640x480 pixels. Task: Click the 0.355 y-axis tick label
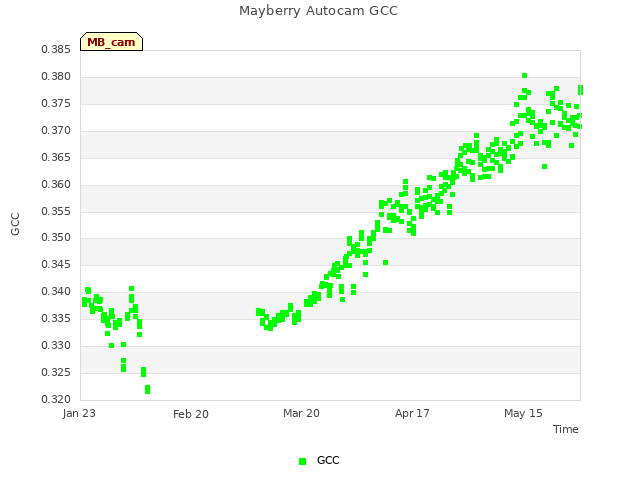pyautogui.click(x=56, y=211)
